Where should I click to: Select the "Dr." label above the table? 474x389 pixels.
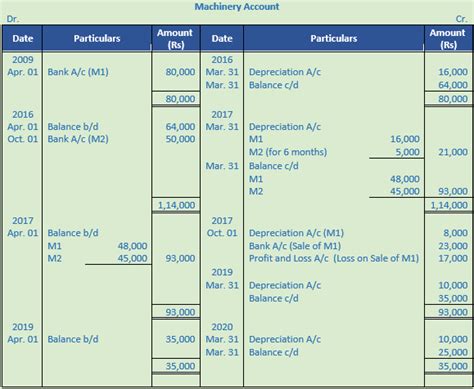13,19
